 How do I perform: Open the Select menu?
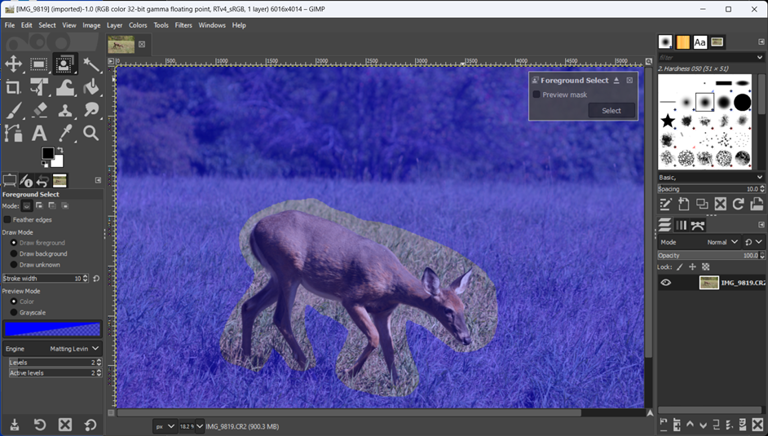pos(47,25)
